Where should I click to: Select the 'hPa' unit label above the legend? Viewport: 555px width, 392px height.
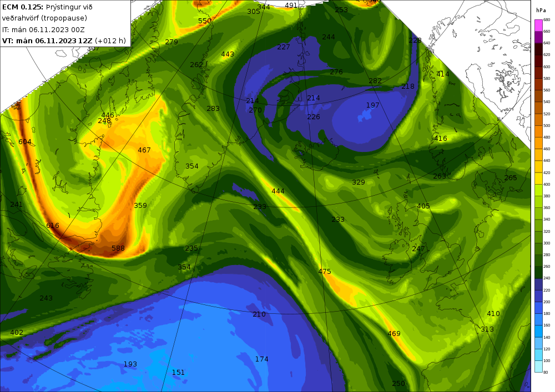(x=541, y=11)
